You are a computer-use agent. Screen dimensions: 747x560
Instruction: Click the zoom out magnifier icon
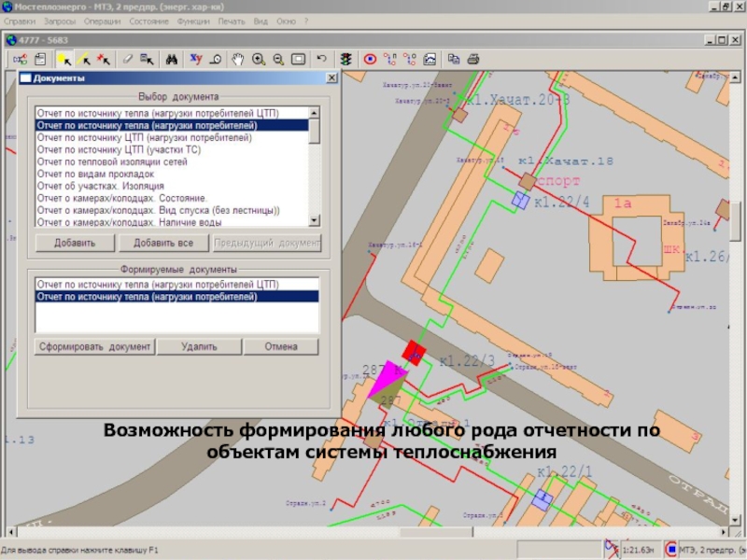tap(277, 59)
